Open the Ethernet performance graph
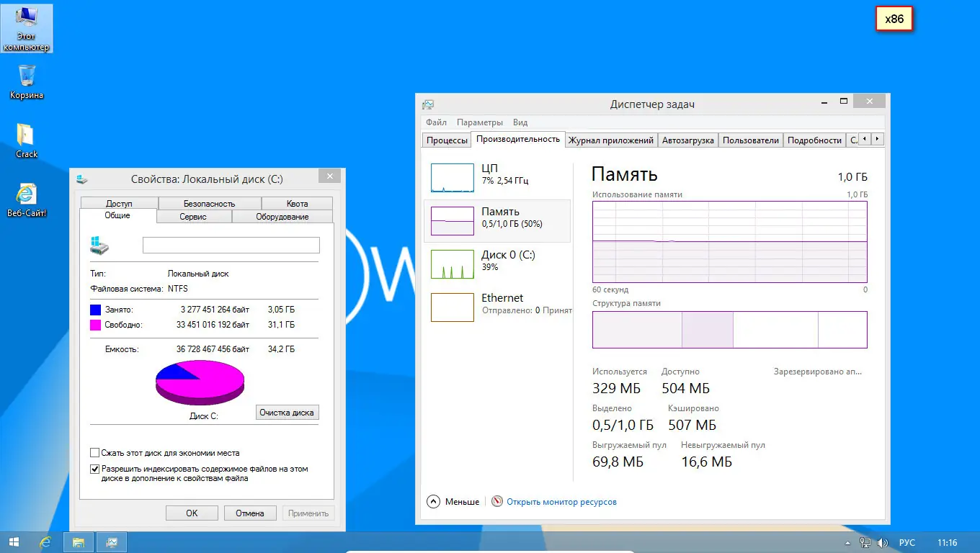The width and height of the screenshot is (980, 553). coord(497,307)
